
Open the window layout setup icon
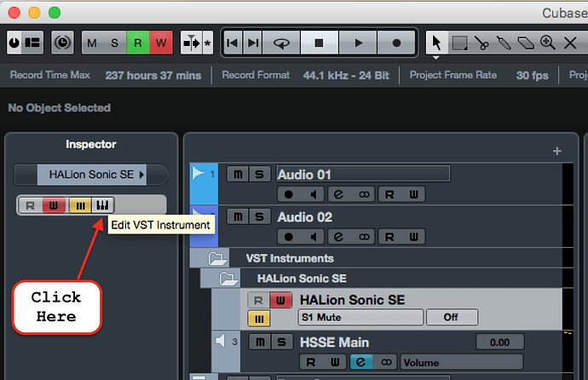32,43
